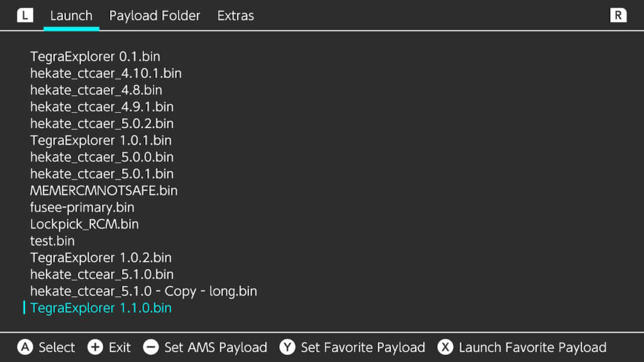644x362 pixels.
Task: Choose the test.bin payload
Action: [x=52, y=241]
